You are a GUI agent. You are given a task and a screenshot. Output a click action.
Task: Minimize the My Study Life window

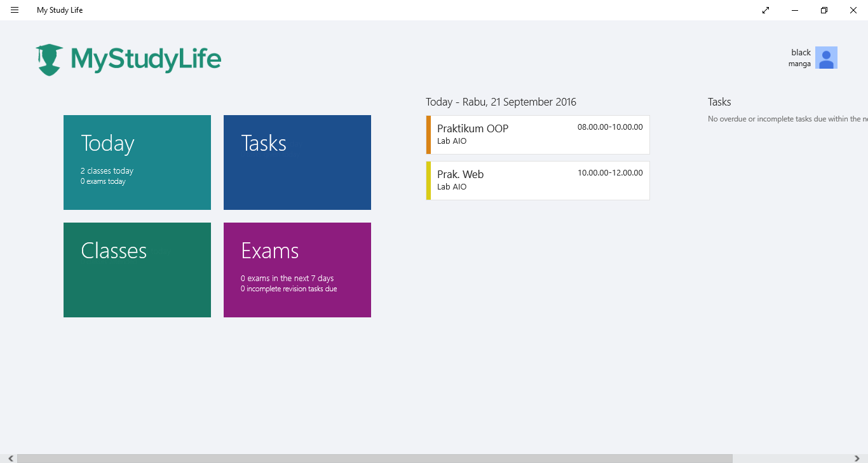pyautogui.click(x=795, y=10)
